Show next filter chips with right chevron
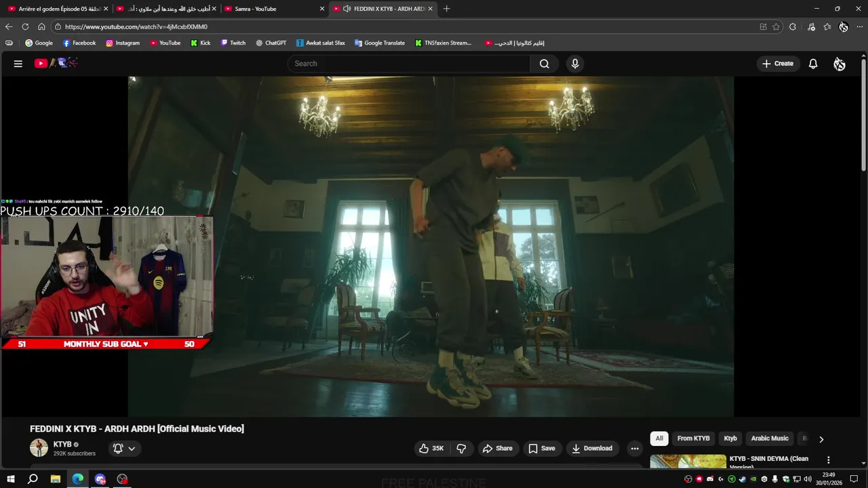This screenshot has width=868, height=488. click(821, 439)
